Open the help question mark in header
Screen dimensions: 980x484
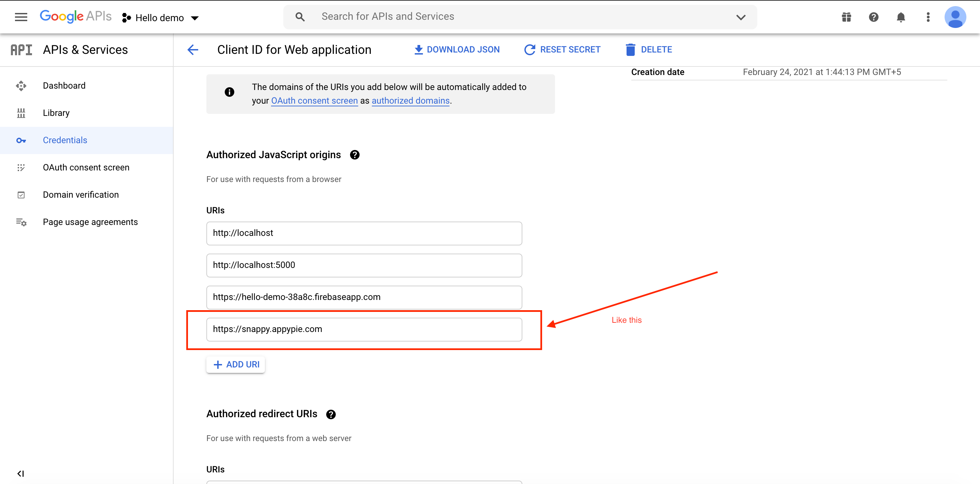(x=873, y=17)
